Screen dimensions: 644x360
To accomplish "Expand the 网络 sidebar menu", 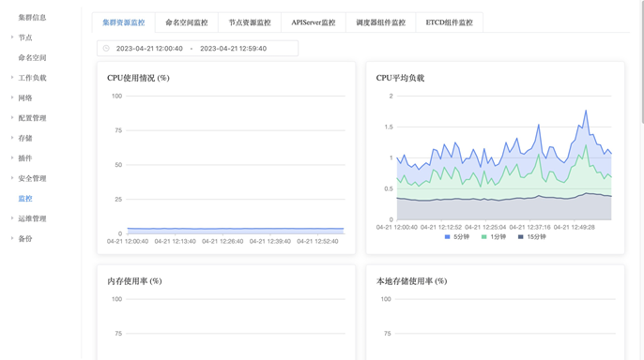I will pyautogui.click(x=25, y=98).
